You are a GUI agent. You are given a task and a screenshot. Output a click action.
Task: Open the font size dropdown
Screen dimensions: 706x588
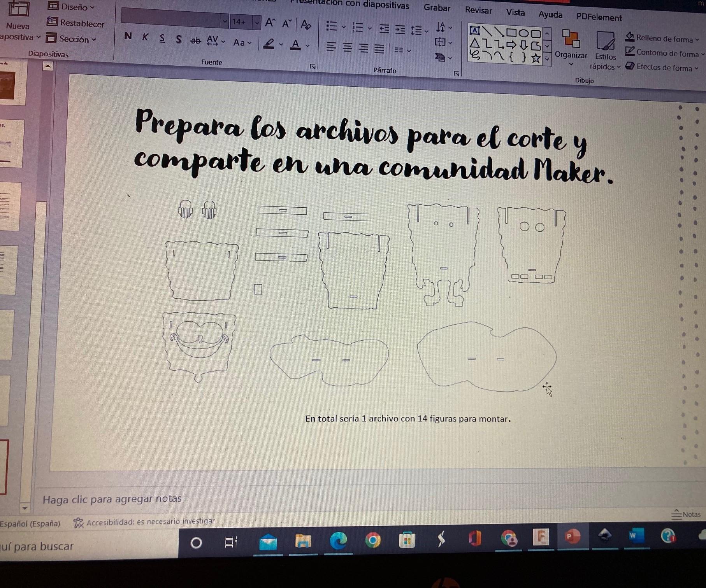(x=257, y=23)
